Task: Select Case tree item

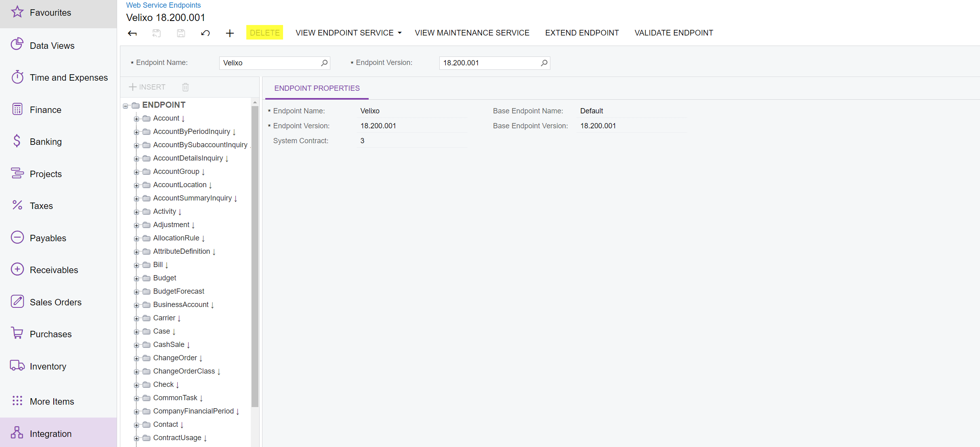Action: point(162,331)
